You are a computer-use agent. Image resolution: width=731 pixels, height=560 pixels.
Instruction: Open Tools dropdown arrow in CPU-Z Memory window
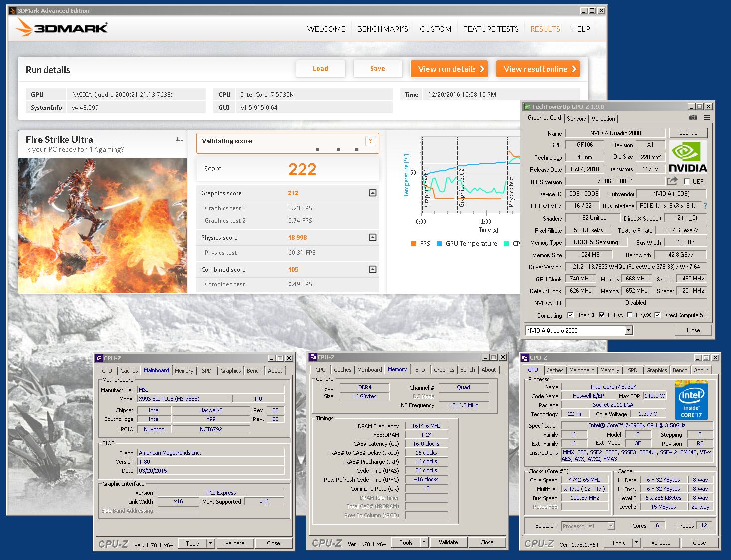[424, 542]
